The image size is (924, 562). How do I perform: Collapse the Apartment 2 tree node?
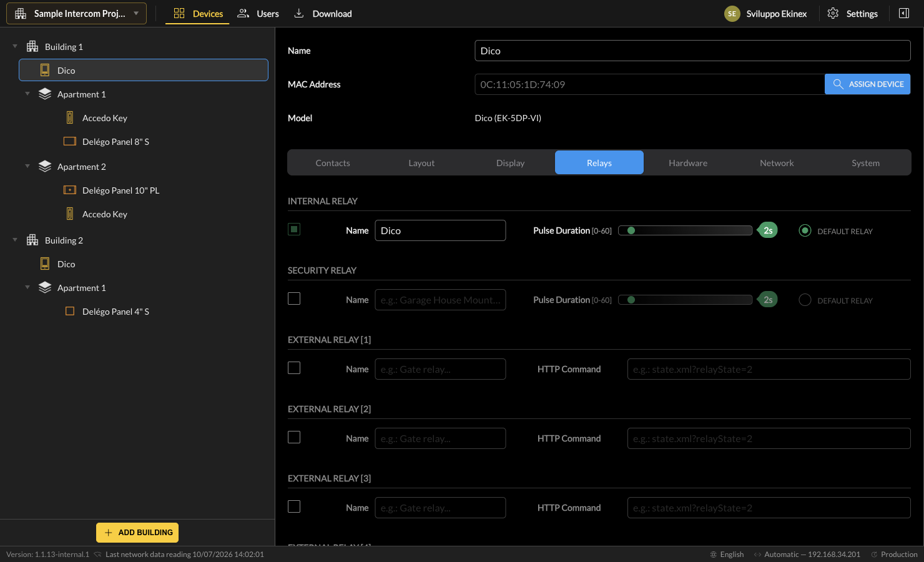click(27, 167)
